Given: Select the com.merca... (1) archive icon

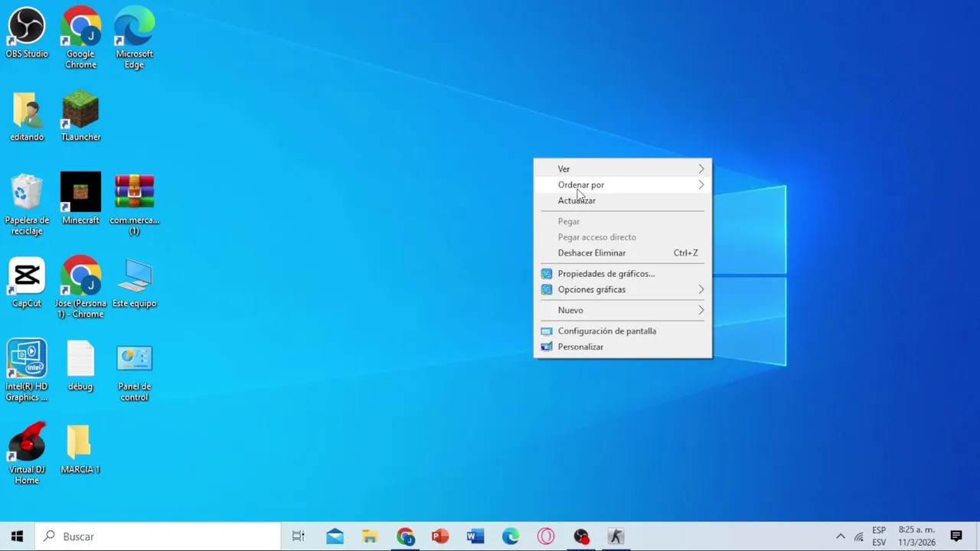Looking at the screenshot, I should [x=134, y=204].
